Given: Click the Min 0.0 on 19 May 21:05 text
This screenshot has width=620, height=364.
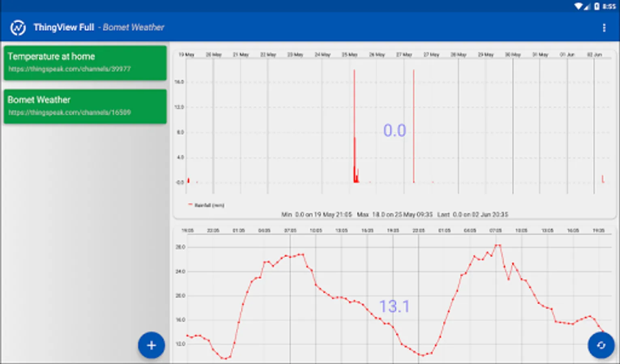Looking at the screenshot, I should (x=316, y=214).
